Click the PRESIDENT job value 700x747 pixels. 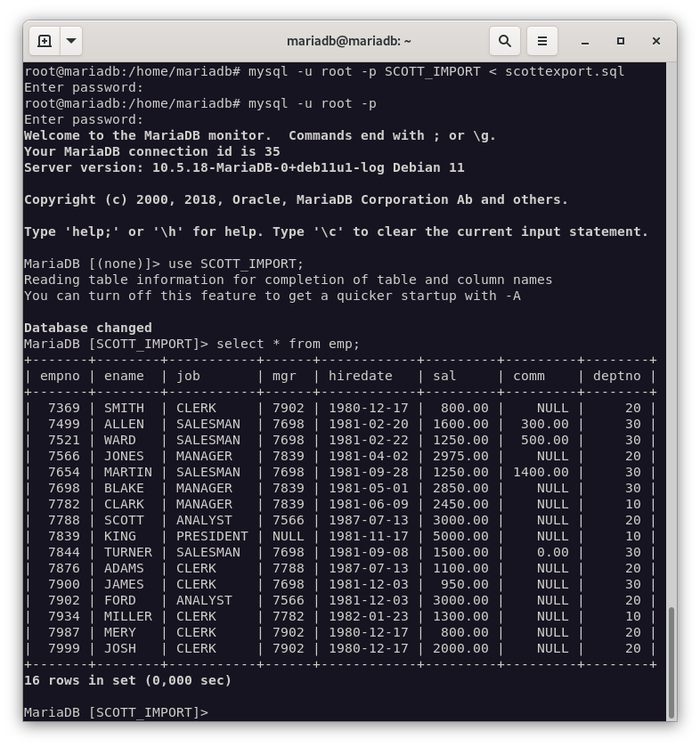point(212,536)
